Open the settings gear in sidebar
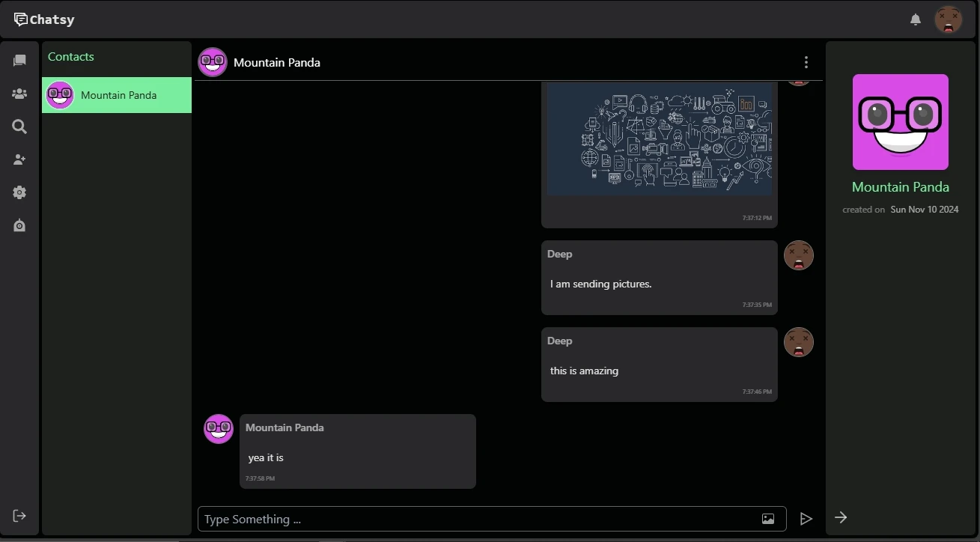 coord(19,192)
